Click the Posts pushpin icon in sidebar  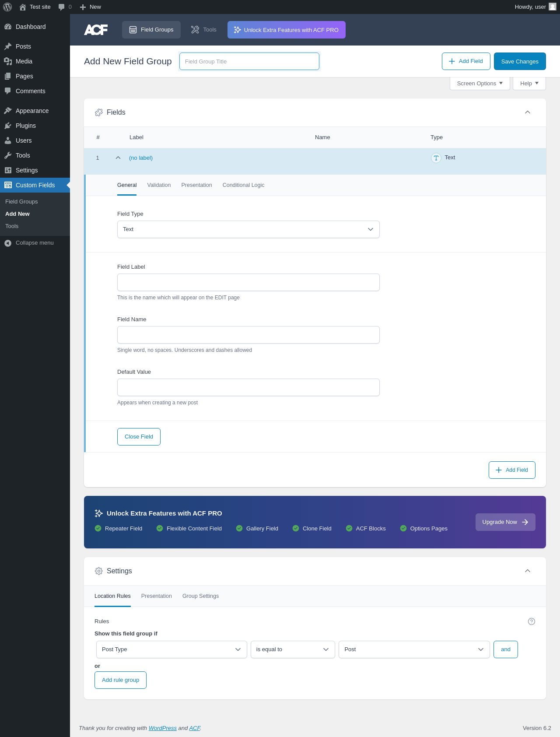pos(8,46)
